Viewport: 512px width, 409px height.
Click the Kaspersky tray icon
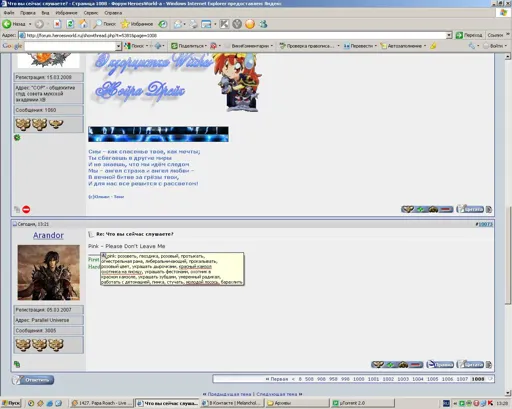492,403
